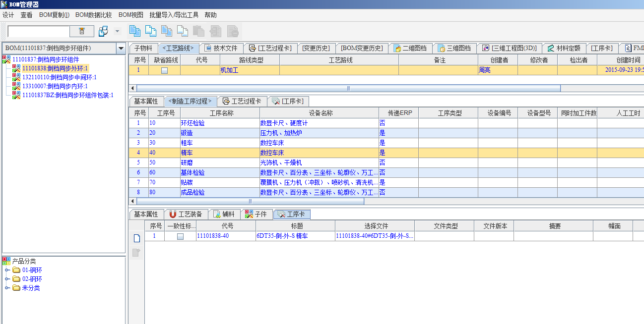Expand the 未分类 category node

[x=7, y=288]
